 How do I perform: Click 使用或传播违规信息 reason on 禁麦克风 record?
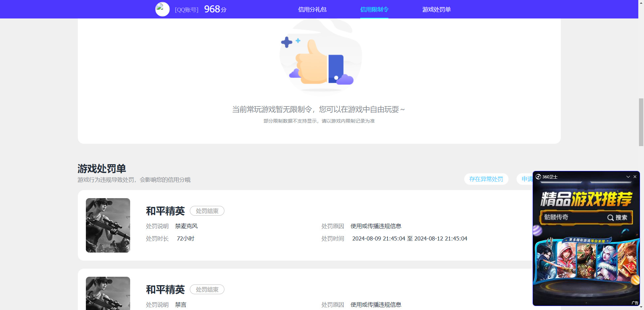point(376,226)
